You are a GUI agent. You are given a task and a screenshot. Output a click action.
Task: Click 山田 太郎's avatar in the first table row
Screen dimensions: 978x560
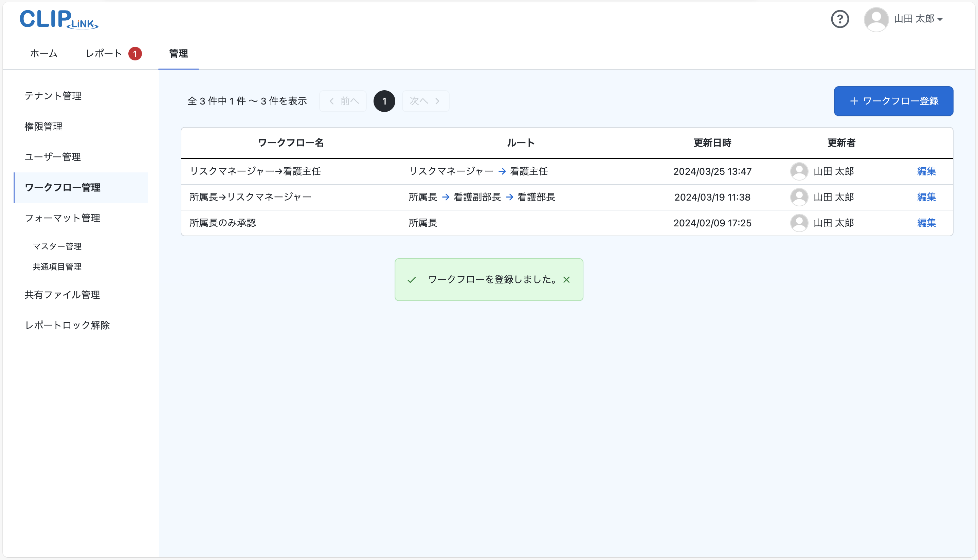pyautogui.click(x=799, y=171)
